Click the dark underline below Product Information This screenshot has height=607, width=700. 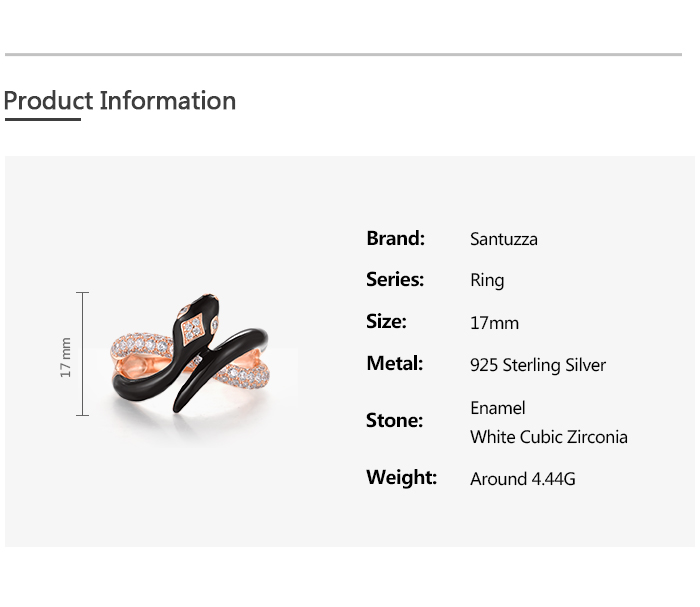click(x=42, y=119)
